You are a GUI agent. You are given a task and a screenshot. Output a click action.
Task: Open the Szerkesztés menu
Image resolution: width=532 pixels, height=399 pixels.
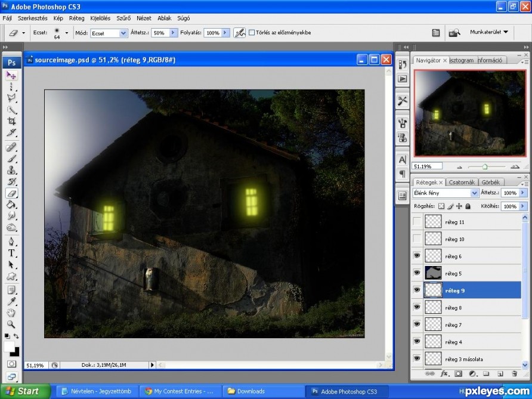(33, 18)
